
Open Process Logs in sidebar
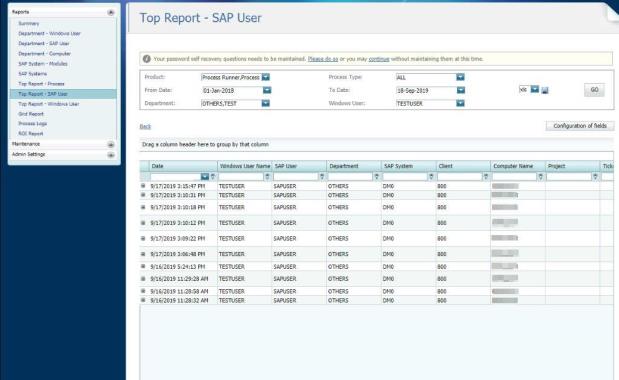coord(32,124)
